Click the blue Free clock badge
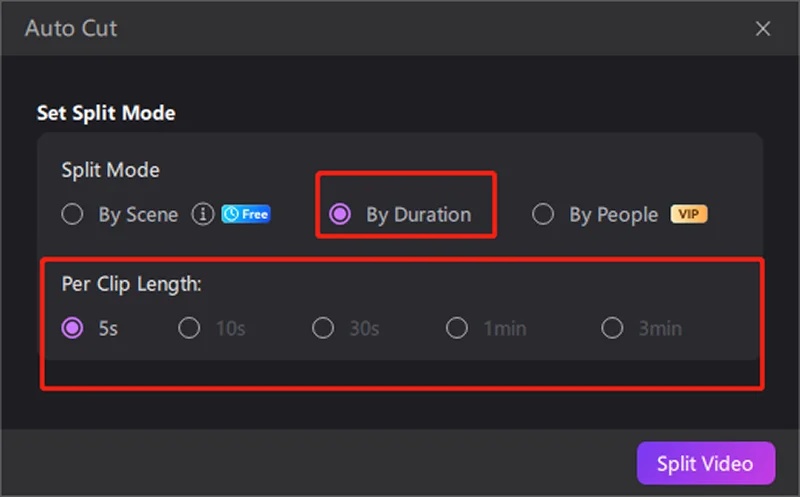 point(246,214)
